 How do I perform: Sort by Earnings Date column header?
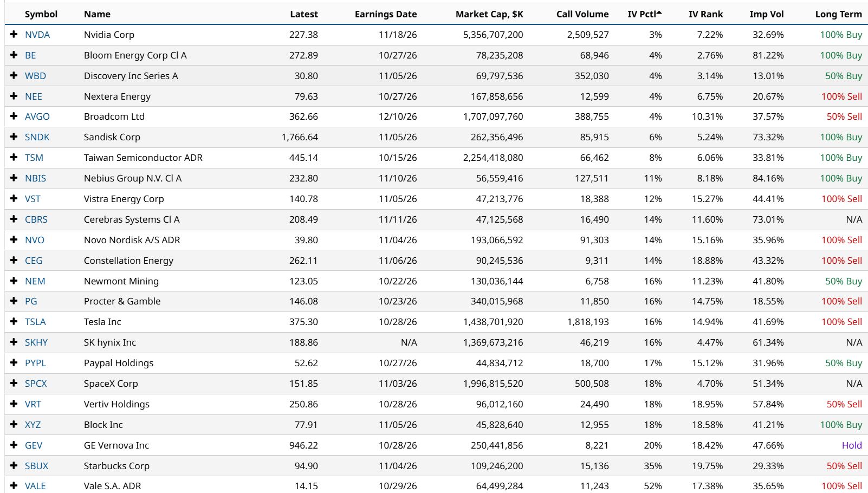(386, 14)
